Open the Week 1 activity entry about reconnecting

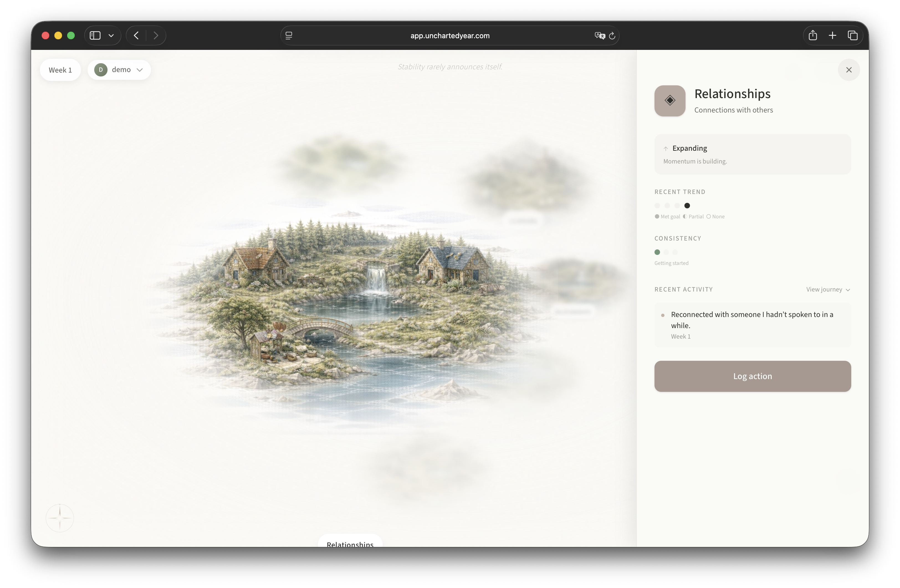point(752,325)
